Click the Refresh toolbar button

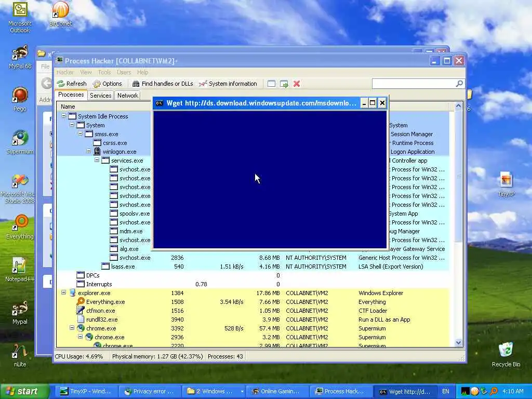tap(72, 84)
